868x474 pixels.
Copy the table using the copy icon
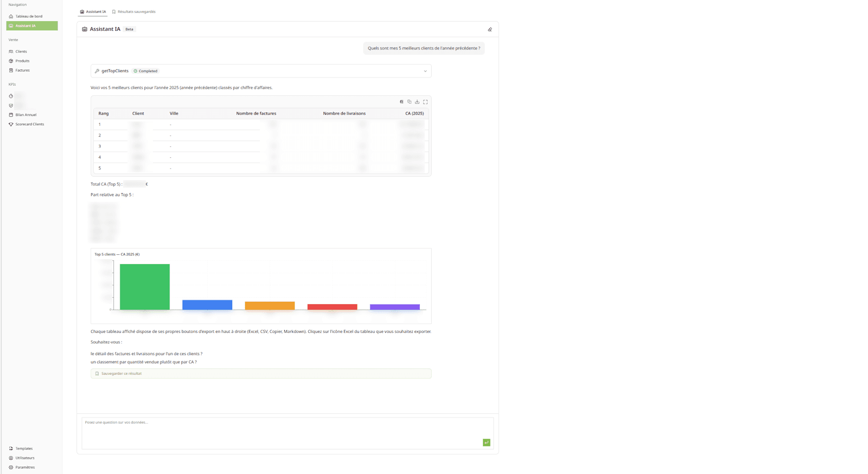tap(410, 102)
